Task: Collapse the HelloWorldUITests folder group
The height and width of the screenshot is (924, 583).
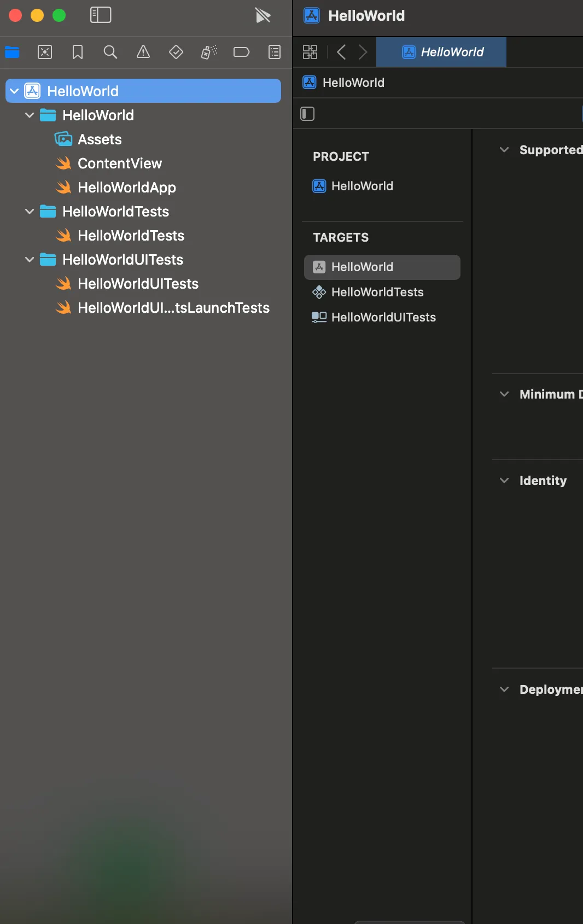Action: tap(30, 260)
